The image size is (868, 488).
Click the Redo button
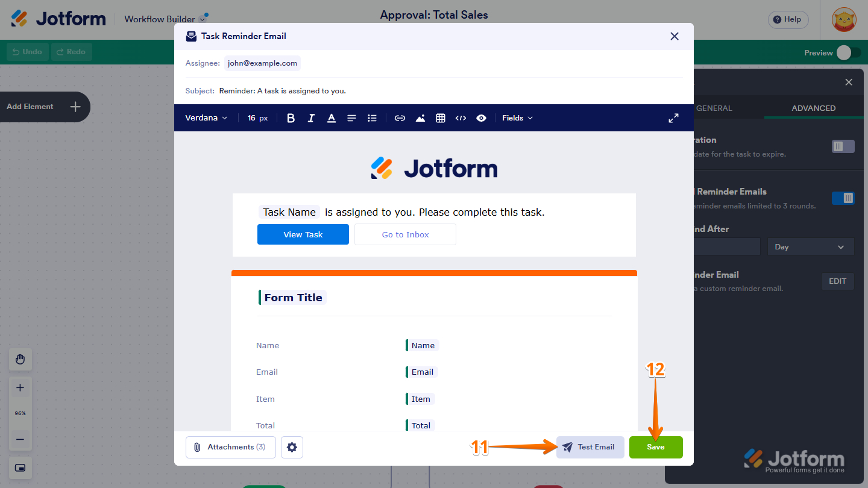pos(71,52)
